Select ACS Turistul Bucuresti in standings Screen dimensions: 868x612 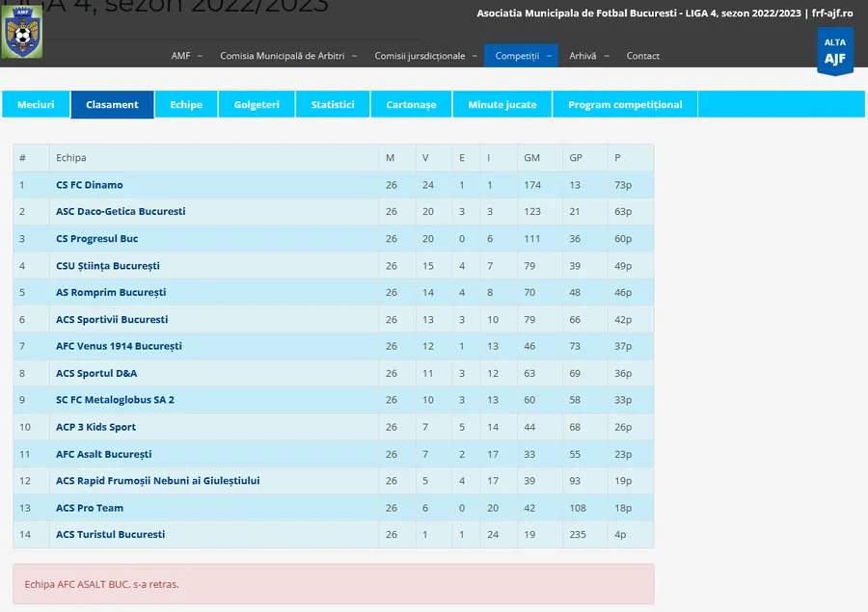[110, 534]
